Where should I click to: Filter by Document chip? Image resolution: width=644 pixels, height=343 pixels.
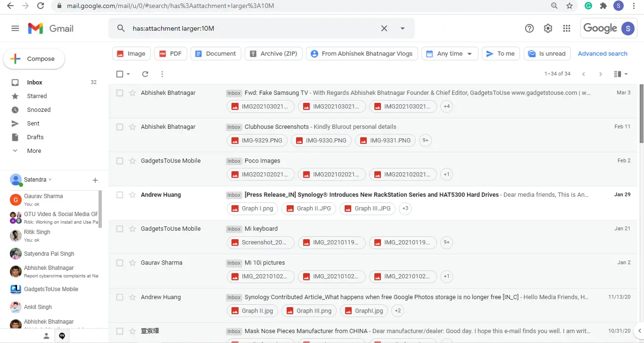click(x=216, y=54)
